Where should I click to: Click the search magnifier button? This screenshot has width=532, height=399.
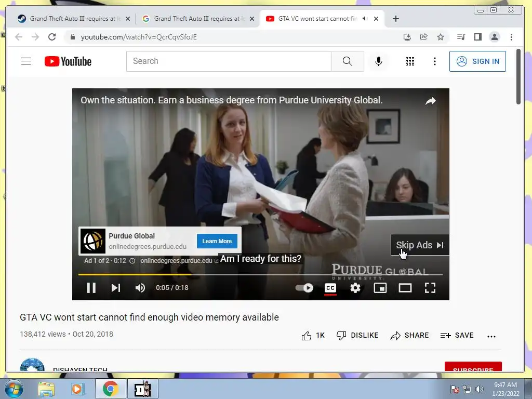[348, 61]
